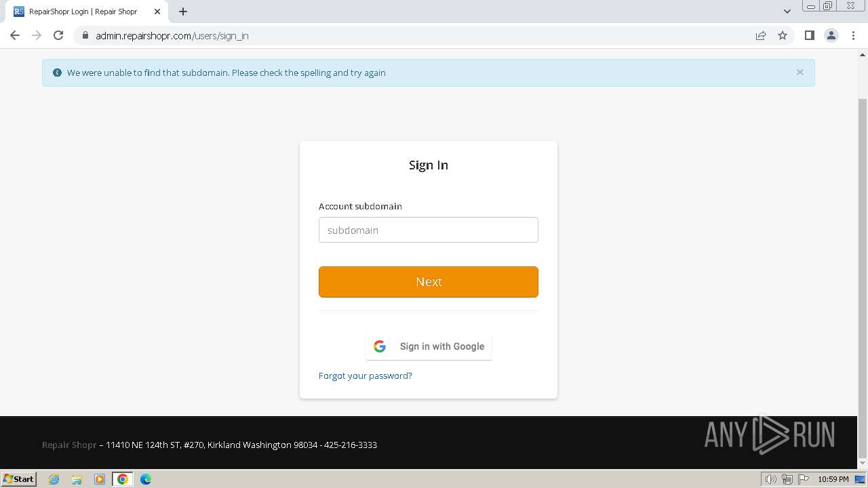This screenshot has height=488, width=868.
Task: Focus the Account subdomain field
Action: pyautogui.click(x=429, y=230)
